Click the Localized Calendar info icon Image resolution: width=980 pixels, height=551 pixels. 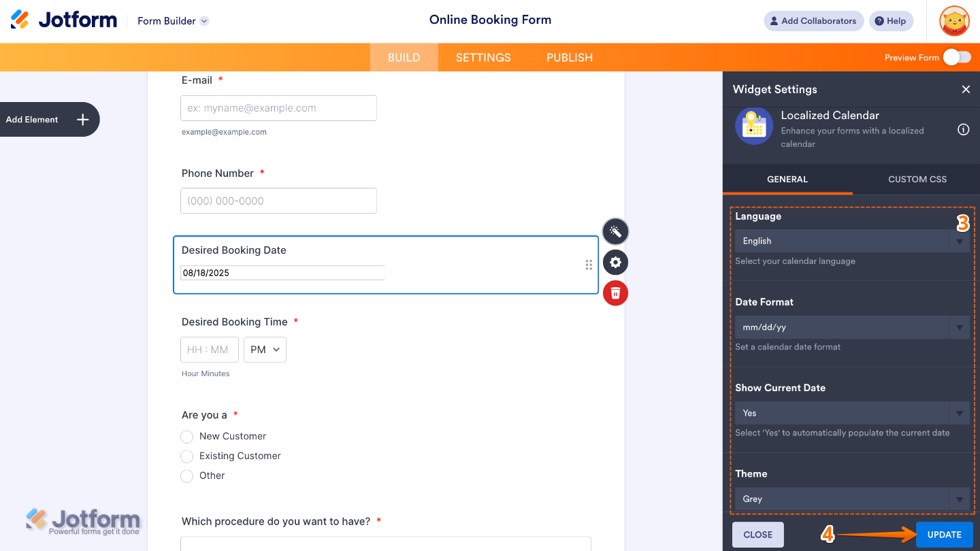[x=963, y=129]
